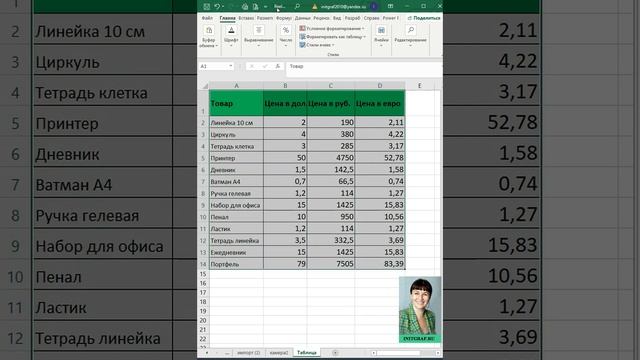The width and height of the screenshot is (640, 360).
Task: Click the yellow warning triangle icon
Action: pos(314,7)
